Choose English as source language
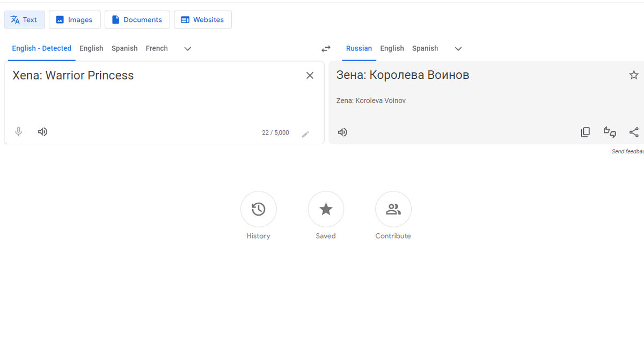This screenshot has height=362, width=644. point(91,48)
